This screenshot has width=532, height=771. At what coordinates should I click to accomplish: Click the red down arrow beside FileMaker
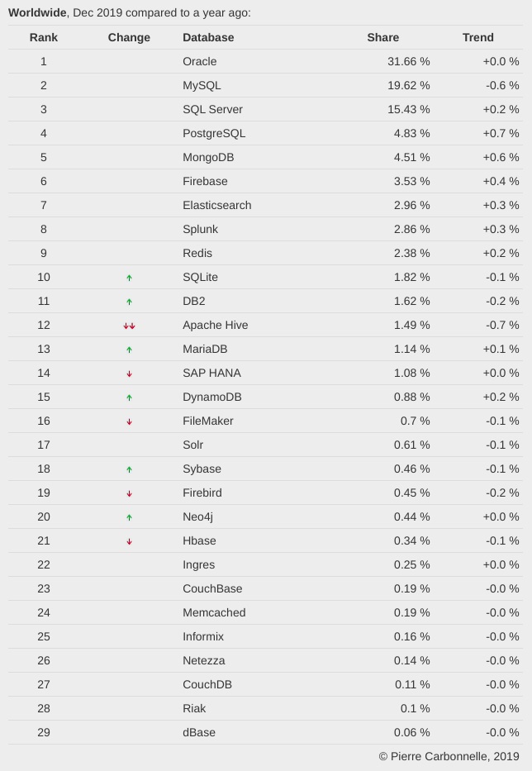pos(129,421)
